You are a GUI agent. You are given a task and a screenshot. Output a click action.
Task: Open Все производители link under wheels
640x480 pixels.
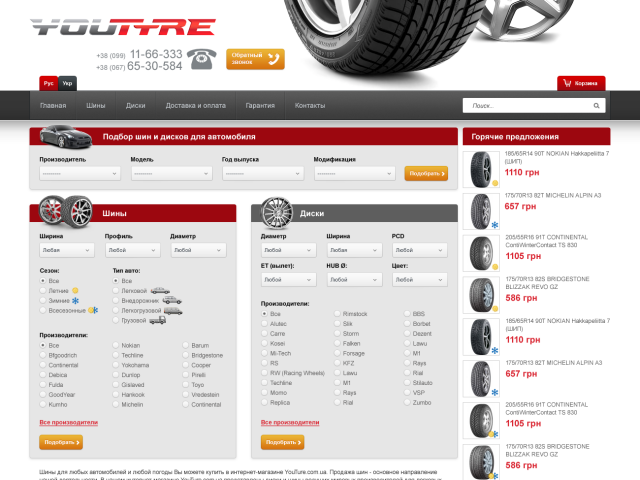coord(290,422)
